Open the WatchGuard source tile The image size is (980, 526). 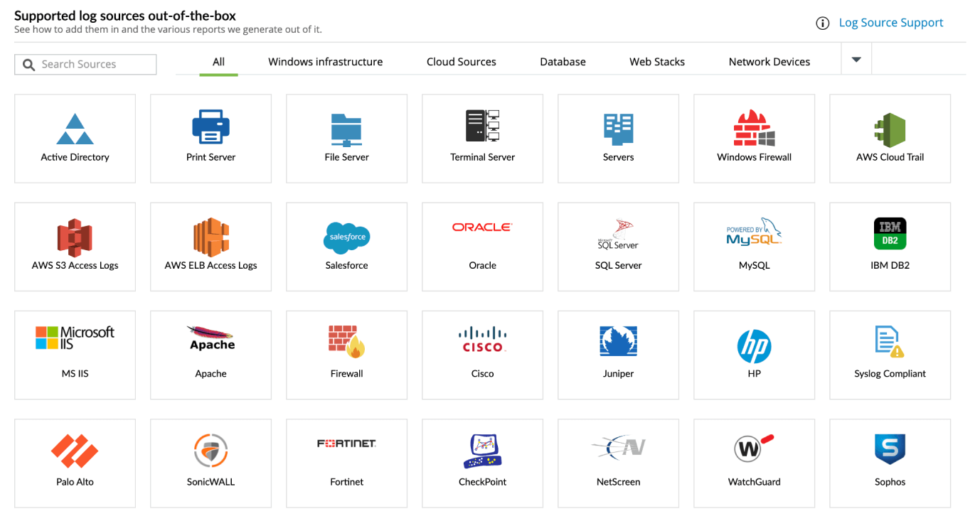[x=754, y=463]
